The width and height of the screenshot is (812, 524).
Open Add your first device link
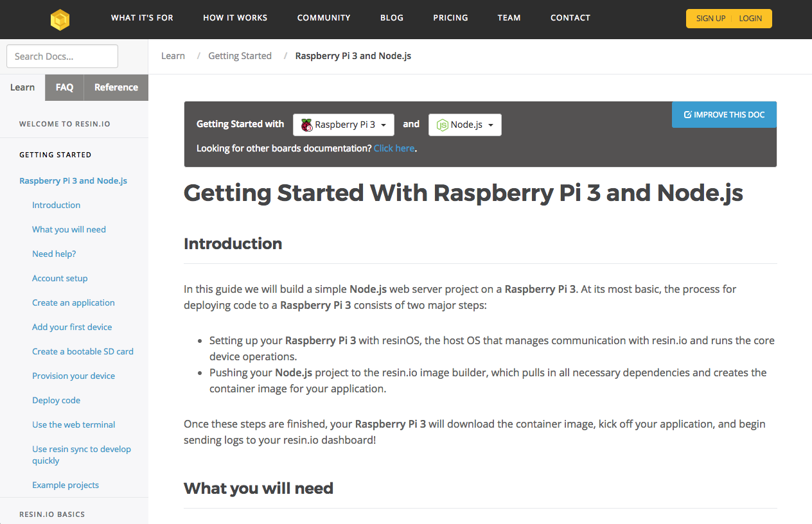pos(72,327)
